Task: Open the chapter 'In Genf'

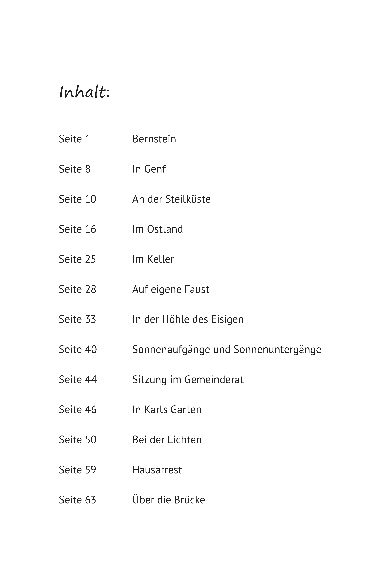Action: (x=149, y=169)
